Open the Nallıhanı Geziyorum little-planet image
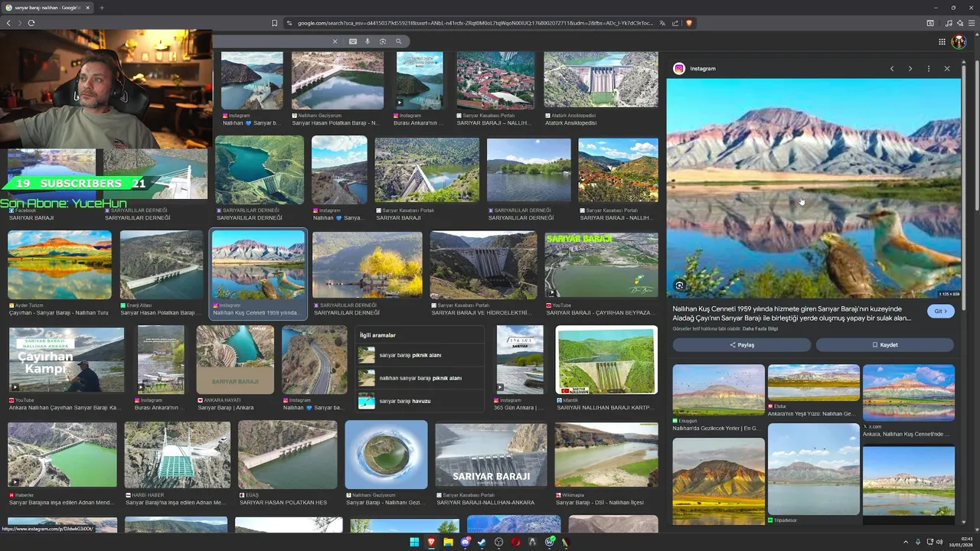The image size is (980, 551). pos(386,455)
